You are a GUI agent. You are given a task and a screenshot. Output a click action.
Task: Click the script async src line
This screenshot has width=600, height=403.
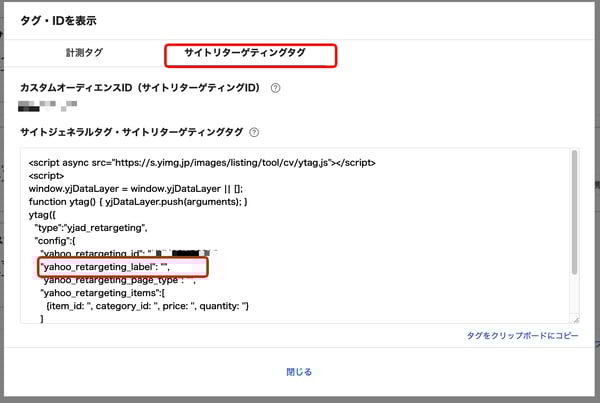tap(202, 163)
